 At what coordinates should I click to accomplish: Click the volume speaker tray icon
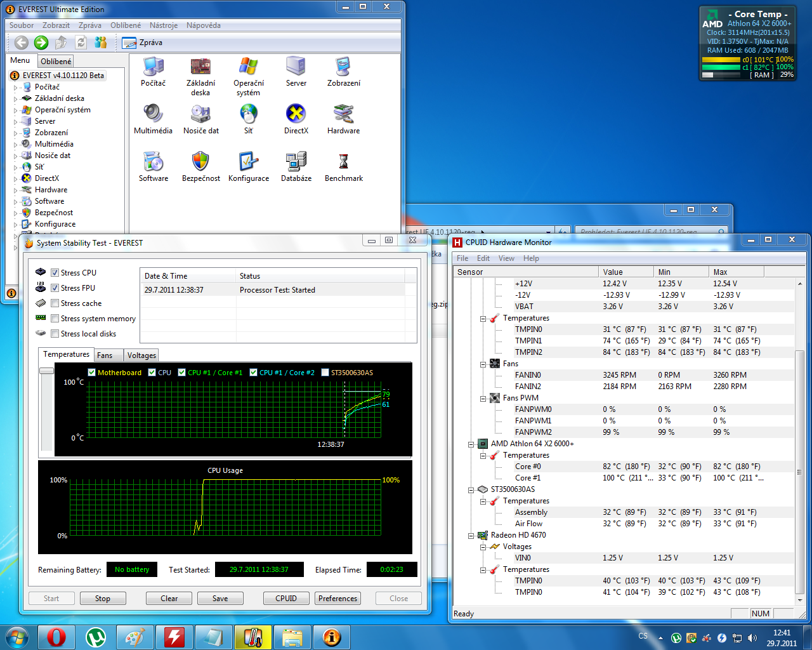point(752,638)
